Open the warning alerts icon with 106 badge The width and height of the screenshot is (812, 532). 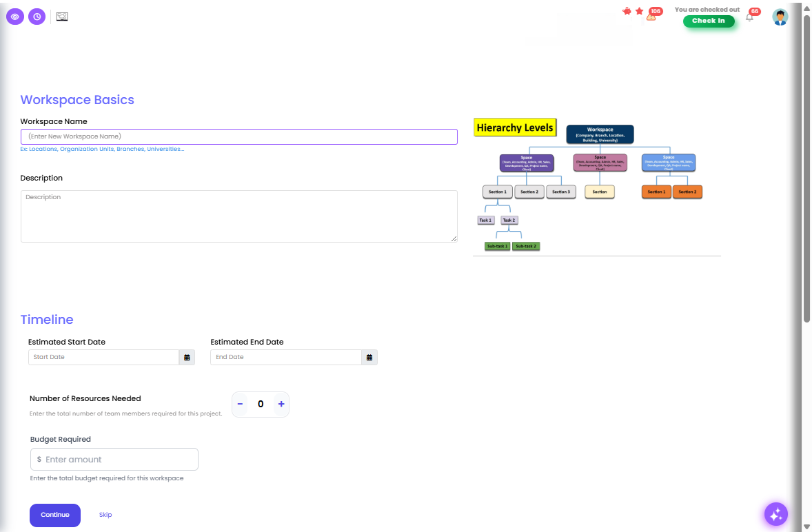pyautogui.click(x=651, y=16)
